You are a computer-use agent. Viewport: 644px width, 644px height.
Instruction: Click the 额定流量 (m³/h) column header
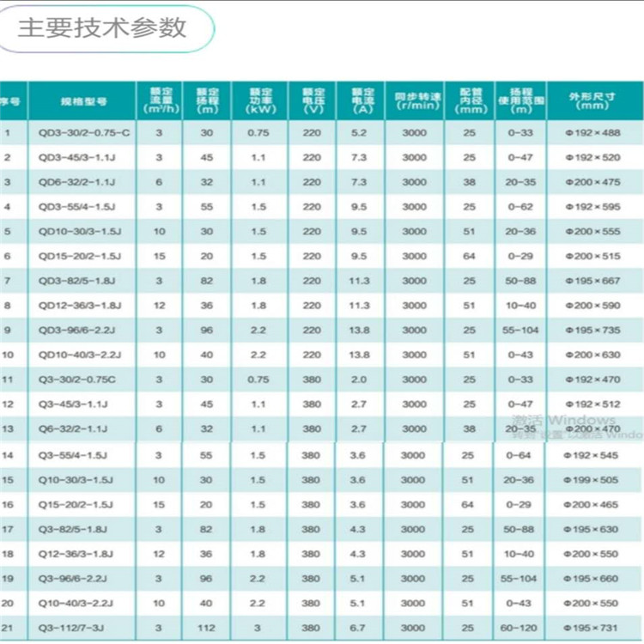point(159,100)
